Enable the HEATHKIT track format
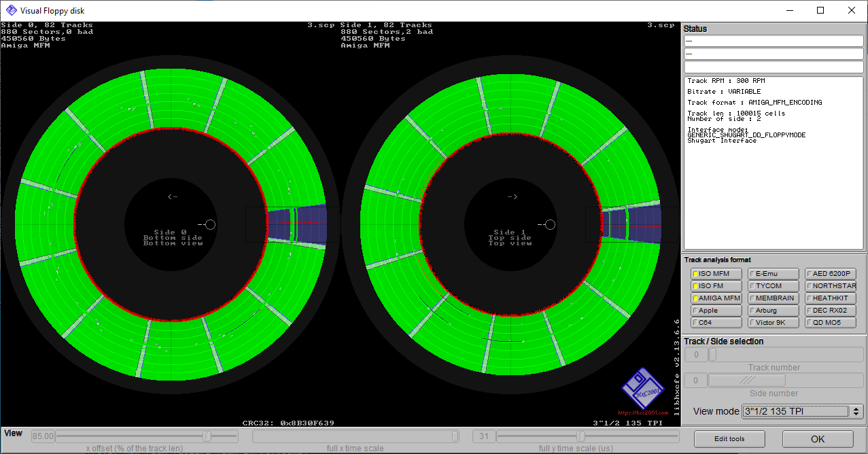The width and height of the screenshot is (868, 454). point(830,298)
